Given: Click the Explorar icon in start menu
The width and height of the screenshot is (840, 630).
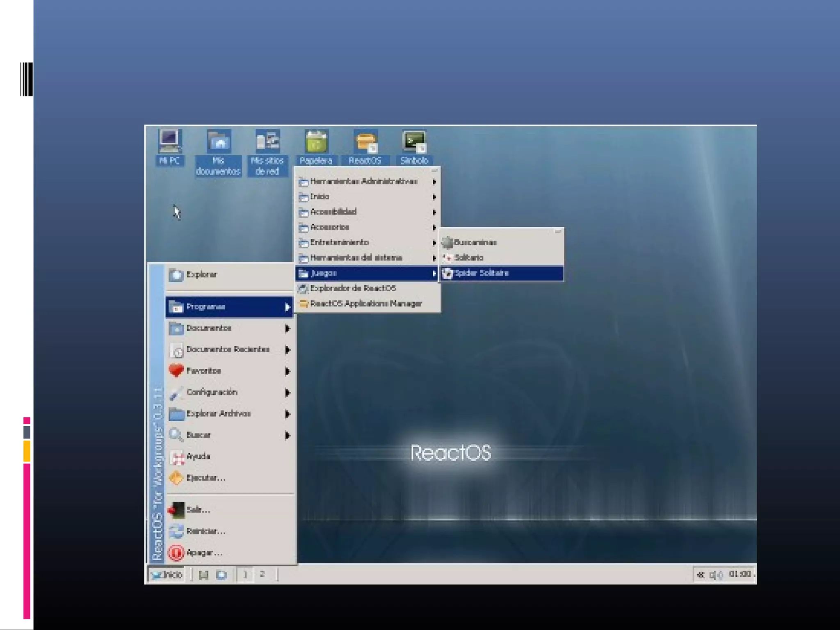Looking at the screenshot, I should coord(176,275).
